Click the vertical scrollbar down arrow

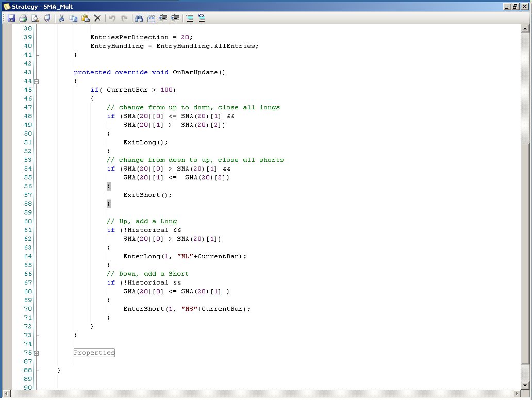(x=525, y=386)
